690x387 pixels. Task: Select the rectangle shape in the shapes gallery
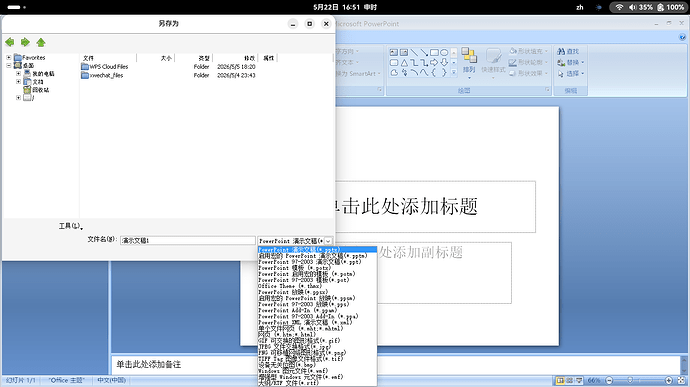coord(434,52)
